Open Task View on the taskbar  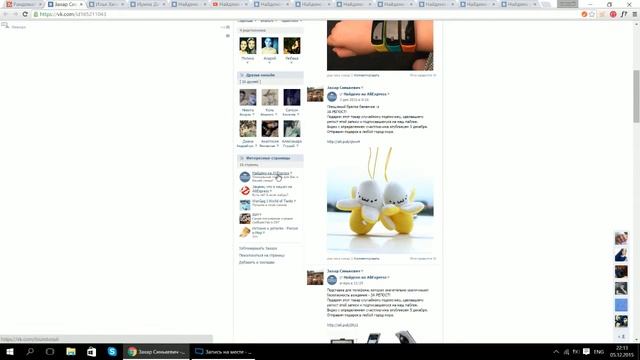(x=50, y=351)
